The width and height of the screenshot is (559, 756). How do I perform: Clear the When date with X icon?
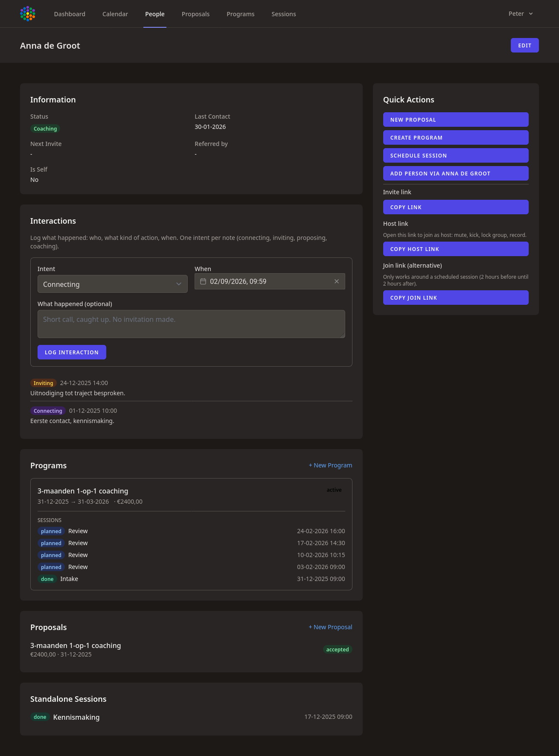click(337, 281)
